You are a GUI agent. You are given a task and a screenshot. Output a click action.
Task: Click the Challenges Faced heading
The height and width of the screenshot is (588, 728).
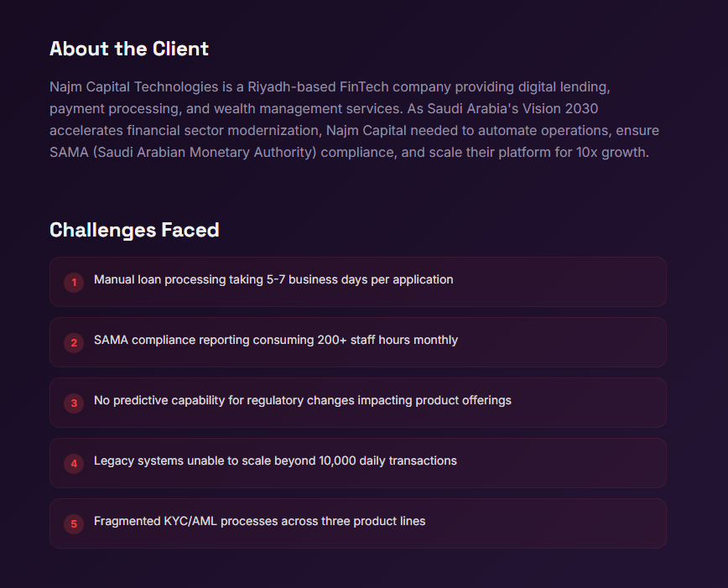click(134, 230)
